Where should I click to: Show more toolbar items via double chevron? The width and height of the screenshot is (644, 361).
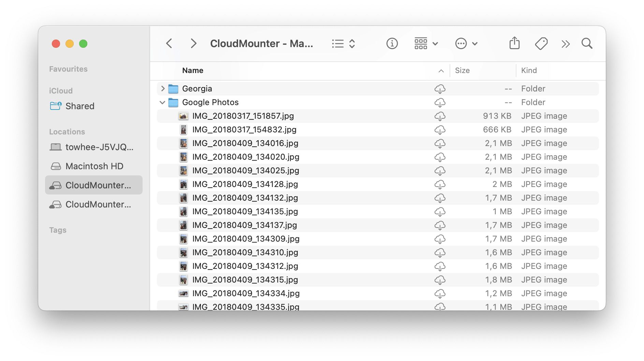point(566,44)
